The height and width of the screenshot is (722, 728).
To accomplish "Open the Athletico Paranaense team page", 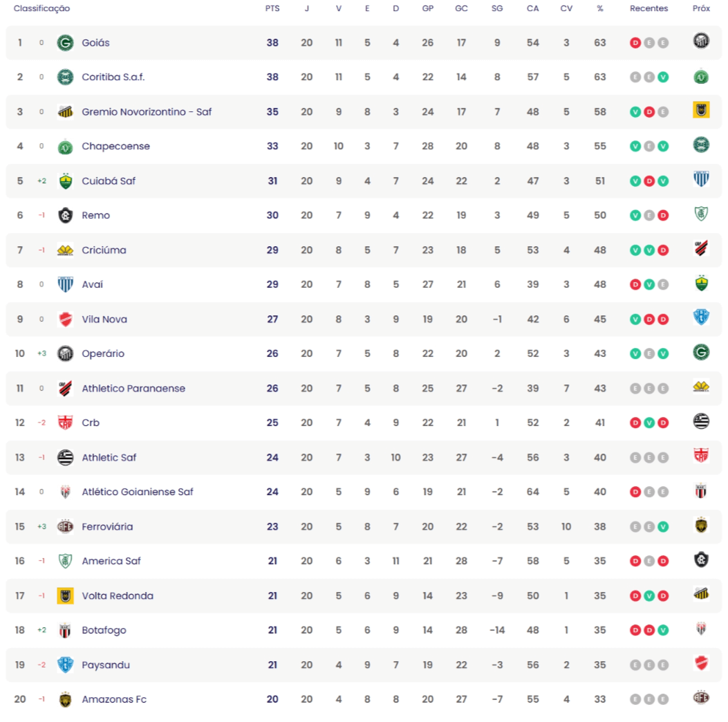I will tap(133, 388).
